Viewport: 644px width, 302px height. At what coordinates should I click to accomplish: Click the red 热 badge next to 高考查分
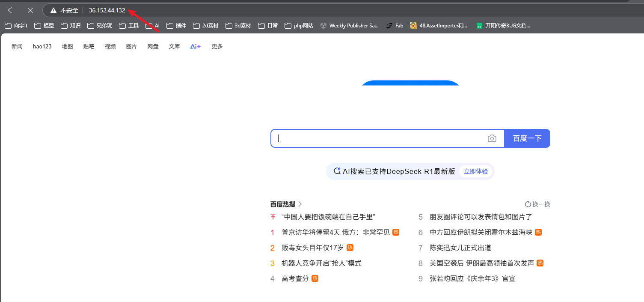pos(315,278)
